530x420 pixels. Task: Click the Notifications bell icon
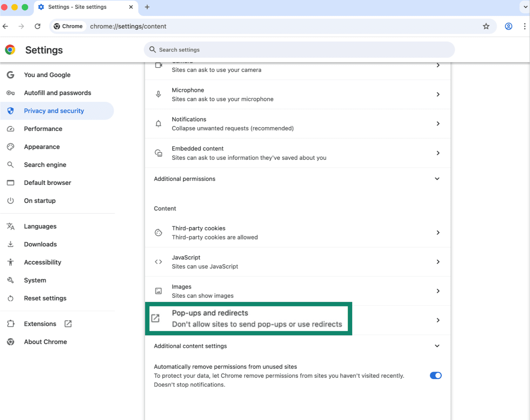pos(158,123)
